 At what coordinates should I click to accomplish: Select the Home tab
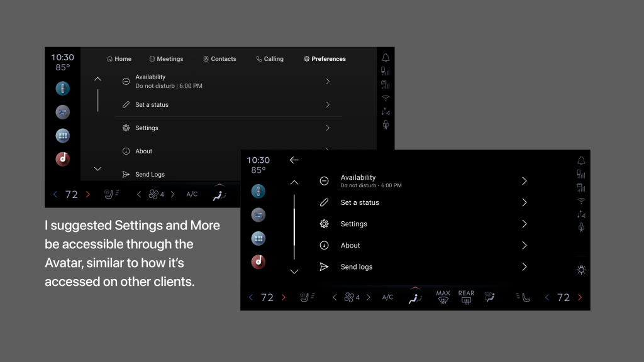119,59
